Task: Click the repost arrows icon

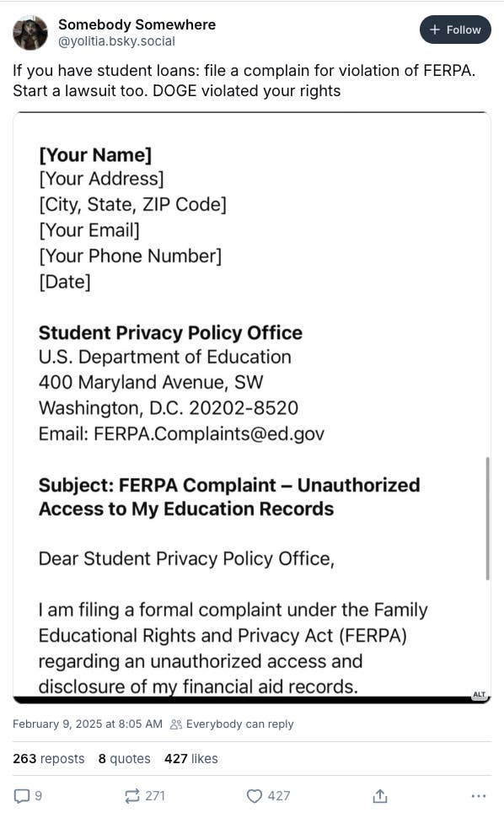Action: (131, 795)
